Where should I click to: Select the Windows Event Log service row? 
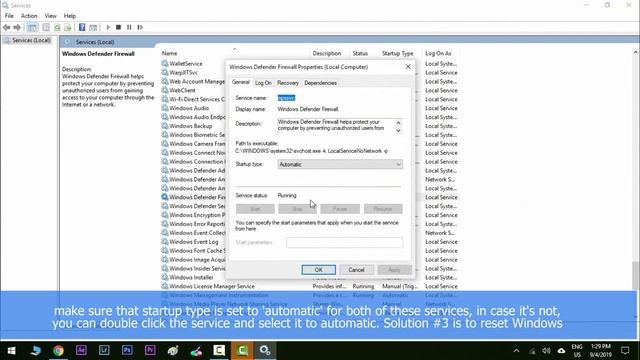click(194, 242)
